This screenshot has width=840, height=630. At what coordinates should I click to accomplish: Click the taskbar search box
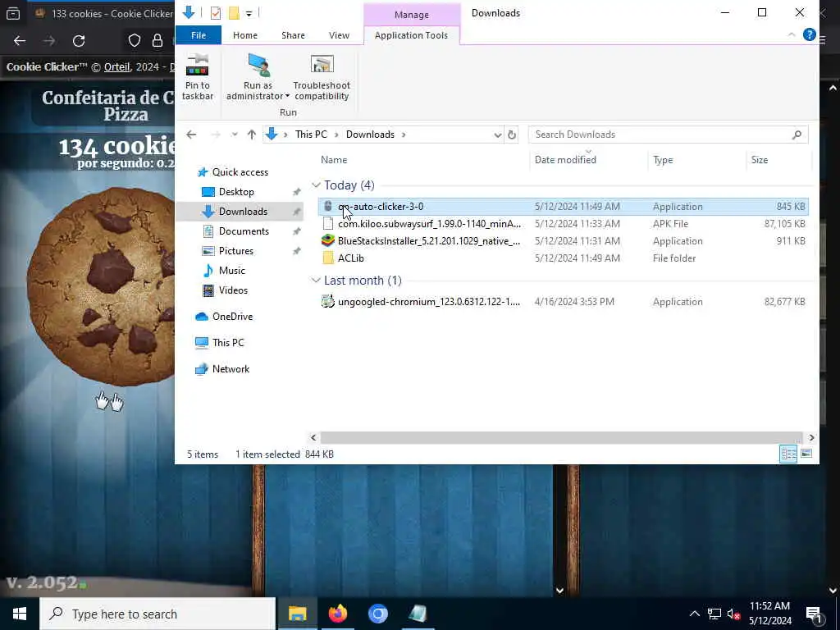point(157,614)
